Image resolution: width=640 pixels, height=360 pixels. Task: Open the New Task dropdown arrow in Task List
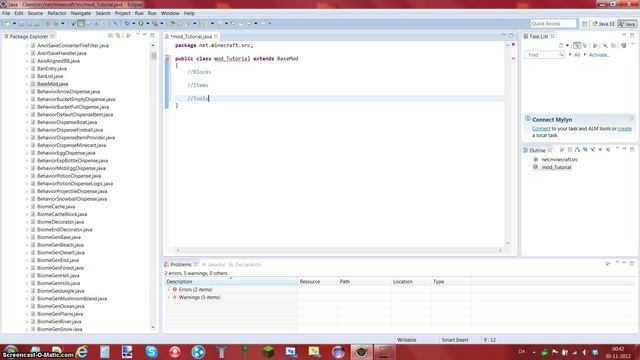[x=567, y=45]
